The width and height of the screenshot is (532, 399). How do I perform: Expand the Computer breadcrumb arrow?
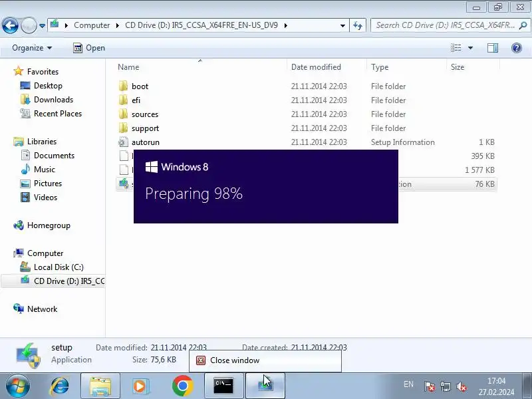pos(118,25)
